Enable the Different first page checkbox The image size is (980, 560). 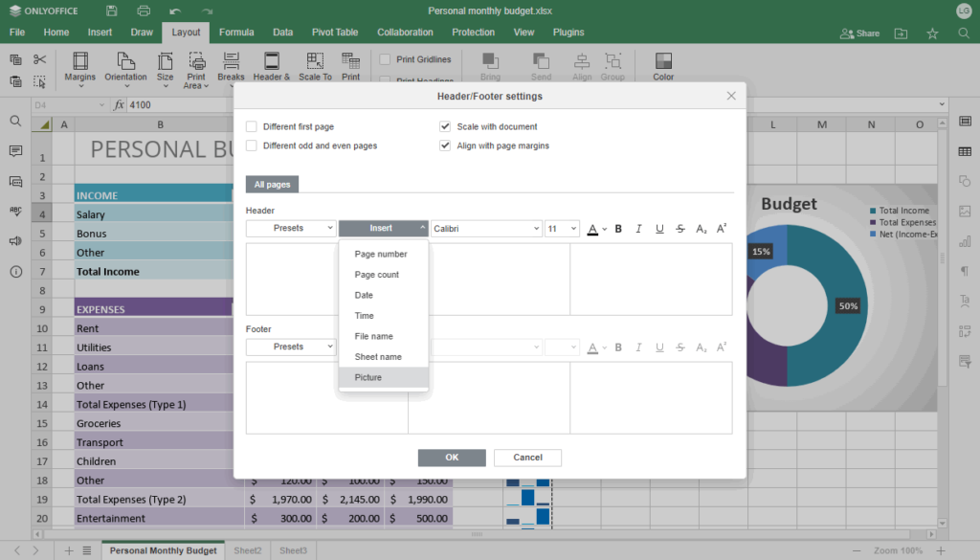click(252, 125)
